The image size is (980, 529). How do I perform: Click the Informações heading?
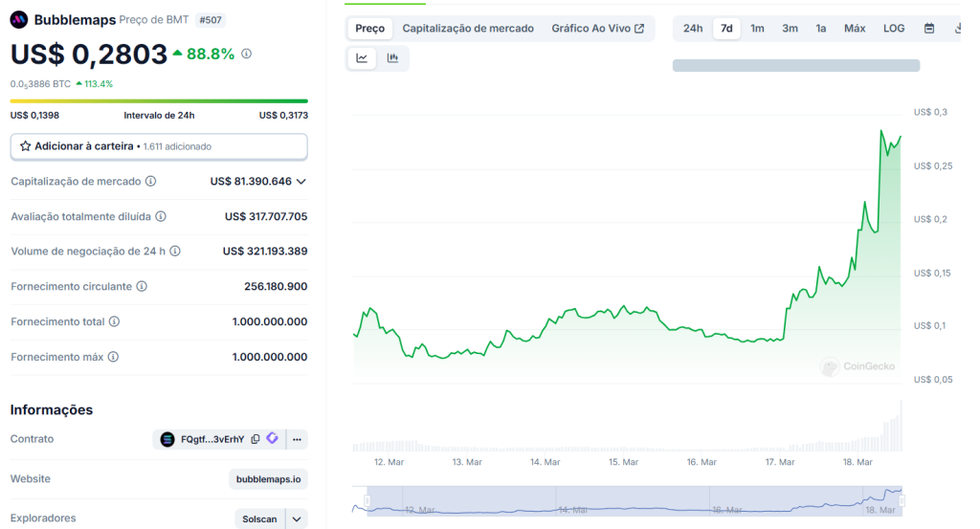point(52,409)
